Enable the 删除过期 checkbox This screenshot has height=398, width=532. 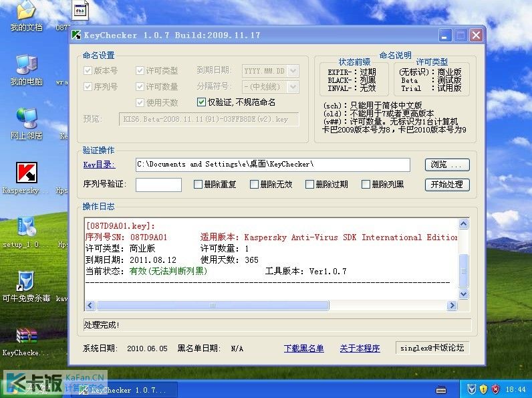[309, 185]
